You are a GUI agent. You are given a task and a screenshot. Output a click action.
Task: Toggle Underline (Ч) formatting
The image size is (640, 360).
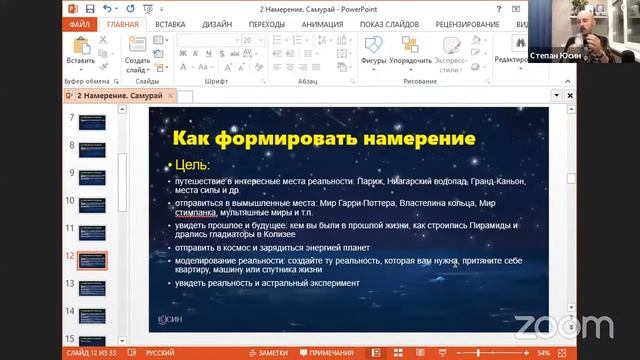209,53
